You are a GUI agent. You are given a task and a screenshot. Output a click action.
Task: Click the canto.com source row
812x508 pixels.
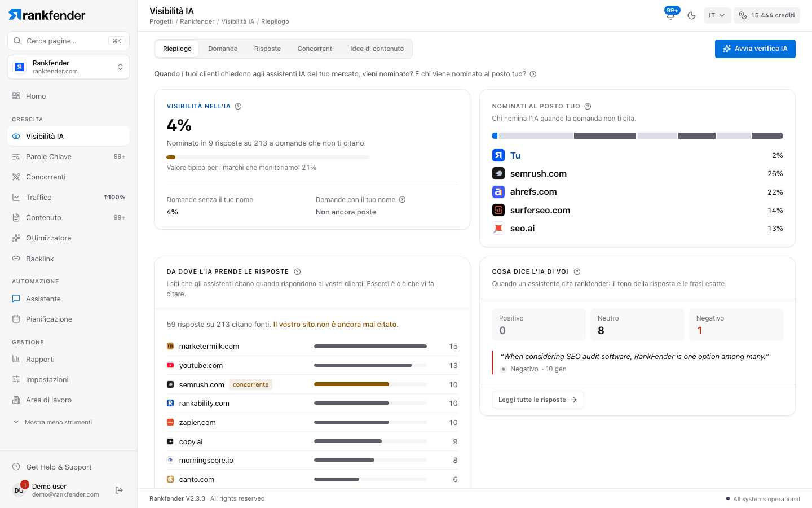point(312,479)
